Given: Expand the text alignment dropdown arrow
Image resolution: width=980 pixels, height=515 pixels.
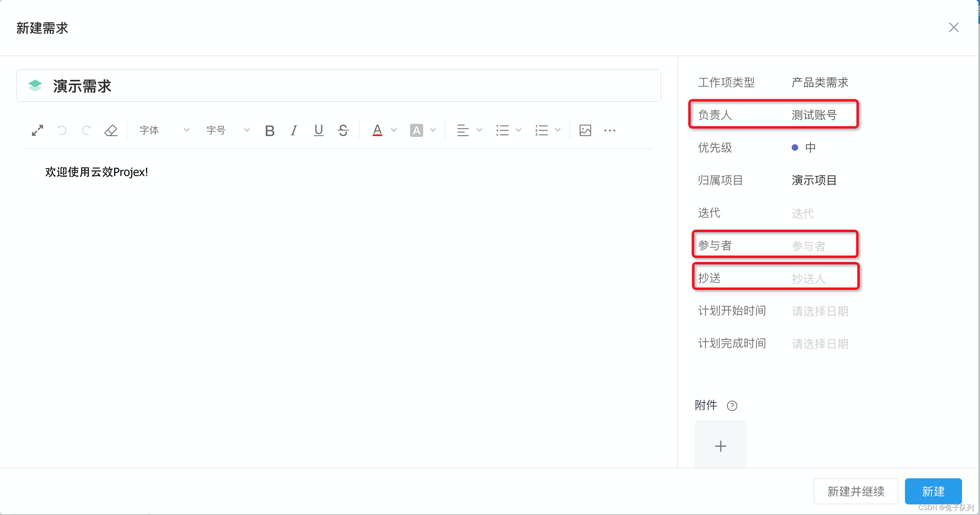Looking at the screenshot, I should pyautogui.click(x=479, y=130).
